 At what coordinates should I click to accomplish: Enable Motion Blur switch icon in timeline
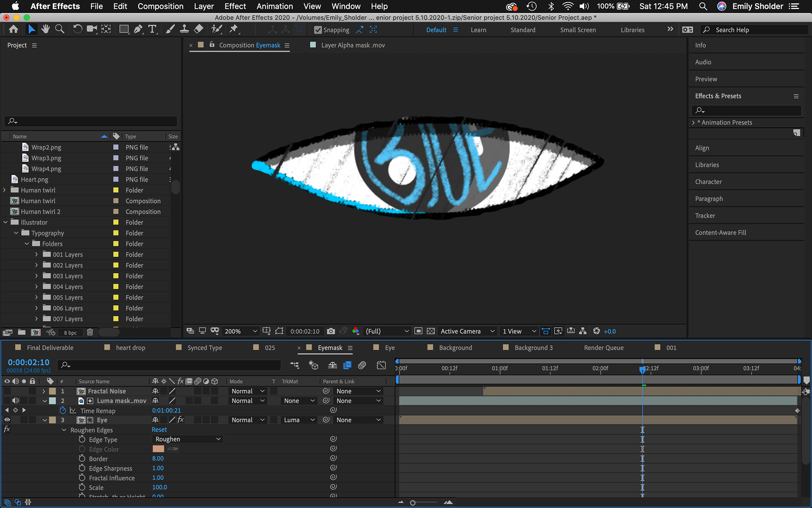[362, 365]
